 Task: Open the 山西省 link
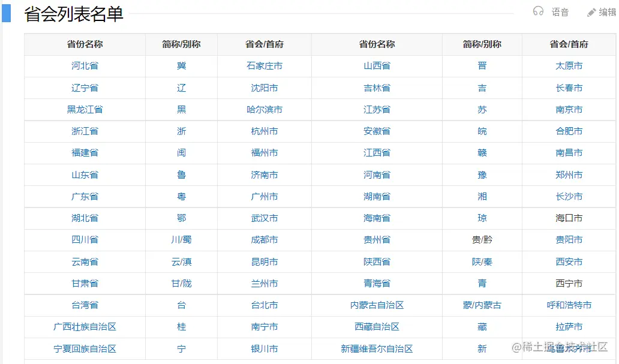click(377, 66)
